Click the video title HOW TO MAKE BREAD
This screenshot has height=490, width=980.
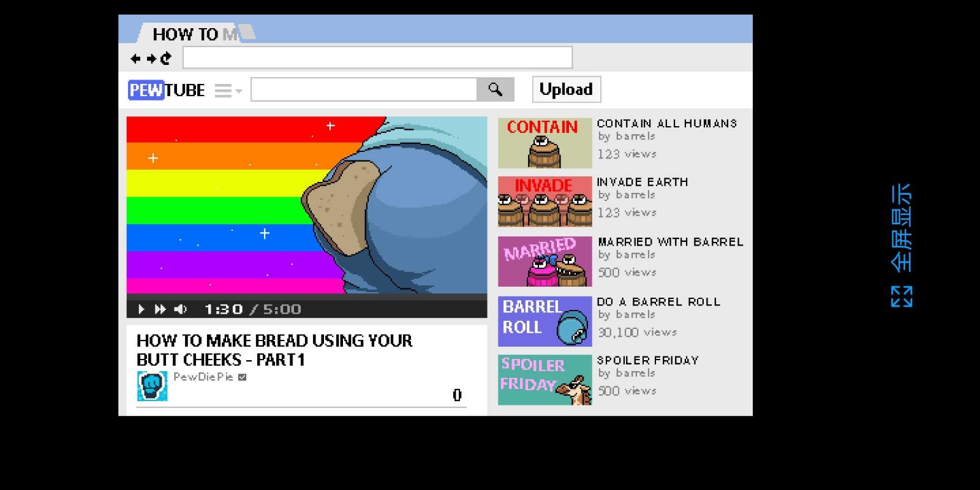point(274,350)
